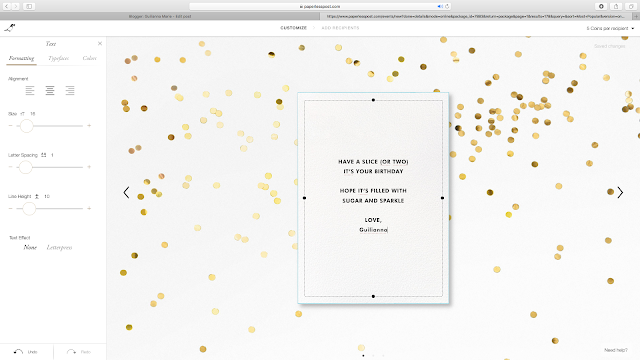Image resolution: width=640 pixels, height=360 pixels.
Task: Decrease line height with minus
Action: point(11,209)
